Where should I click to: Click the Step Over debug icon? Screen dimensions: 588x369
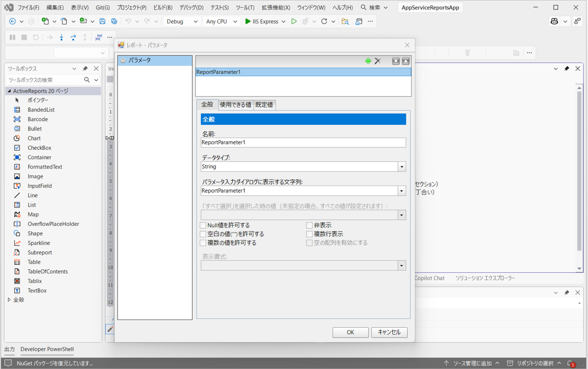pyautogui.click(x=73, y=37)
